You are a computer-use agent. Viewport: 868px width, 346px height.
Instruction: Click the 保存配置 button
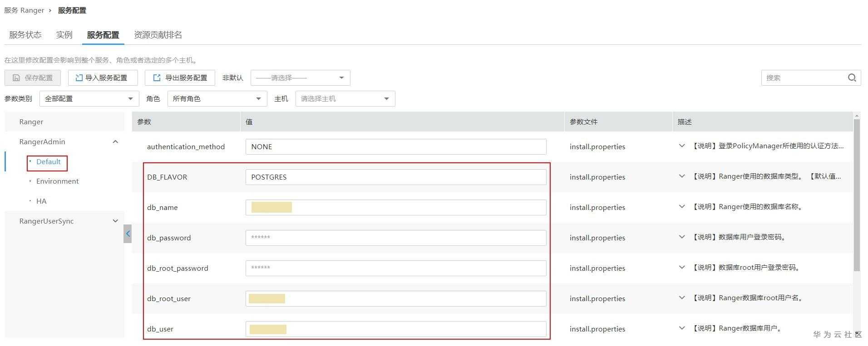pyautogui.click(x=33, y=78)
